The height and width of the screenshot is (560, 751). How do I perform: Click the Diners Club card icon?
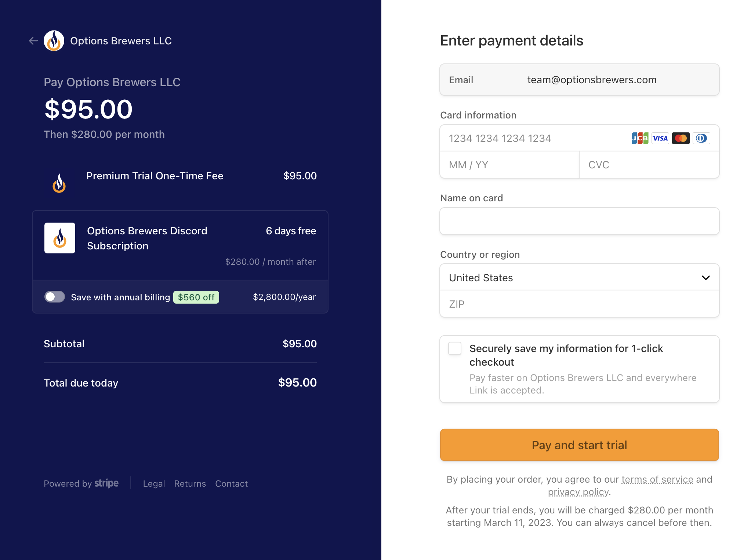click(701, 138)
